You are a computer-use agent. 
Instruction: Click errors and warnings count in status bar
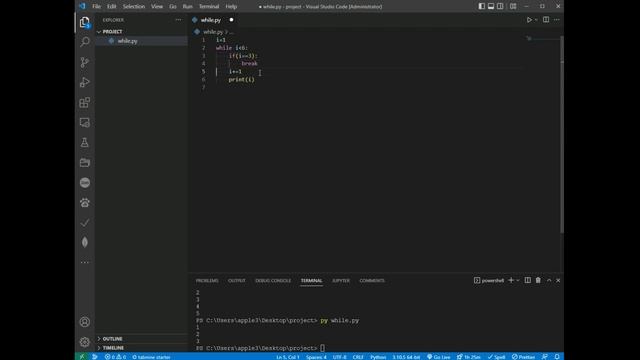[x=115, y=357]
